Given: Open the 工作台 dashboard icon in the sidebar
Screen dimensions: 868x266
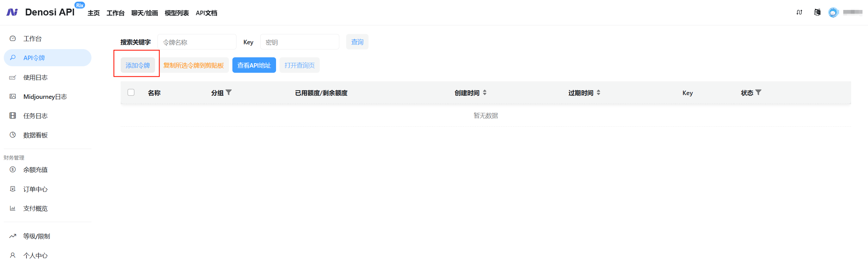Looking at the screenshot, I should pyautogui.click(x=13, y=38).
